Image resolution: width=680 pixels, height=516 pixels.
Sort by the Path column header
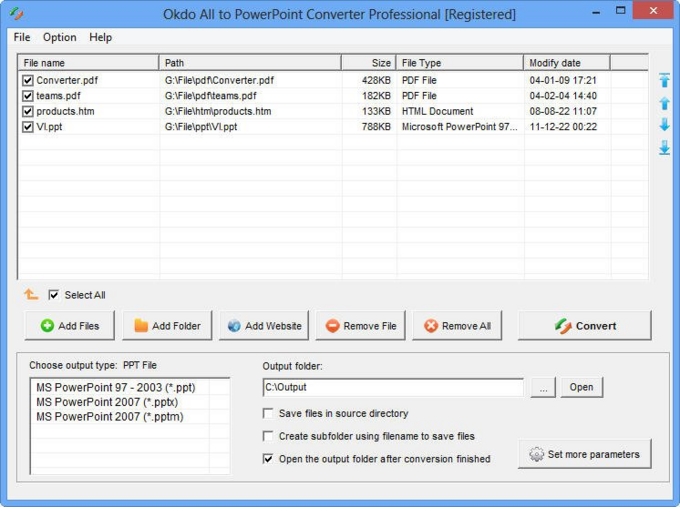250,63
